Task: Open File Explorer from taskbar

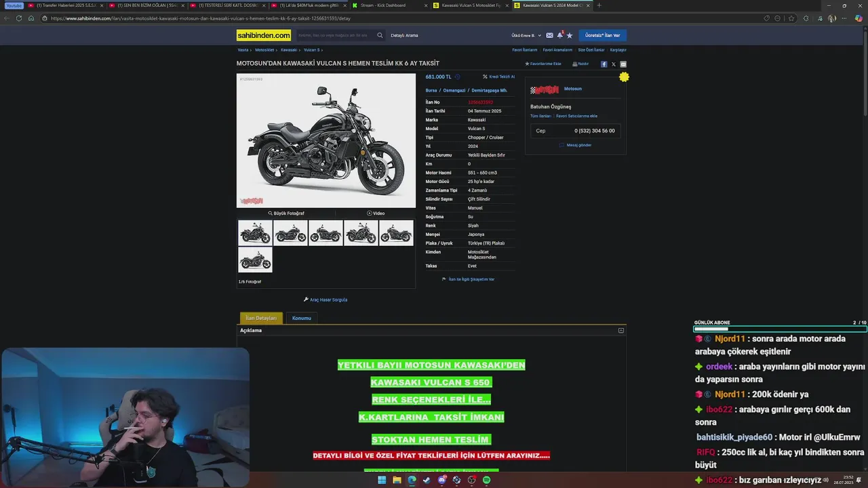Action: click(x=397, y=480)
